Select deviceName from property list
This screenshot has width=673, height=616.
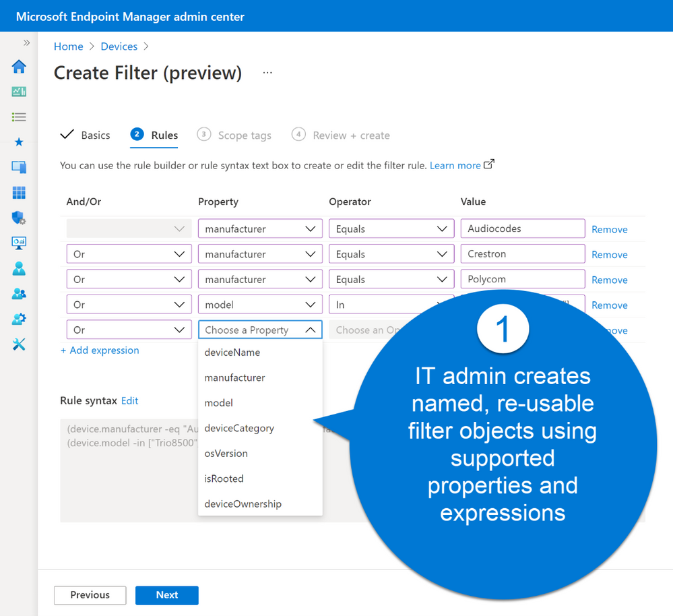(x=260, y=352)
